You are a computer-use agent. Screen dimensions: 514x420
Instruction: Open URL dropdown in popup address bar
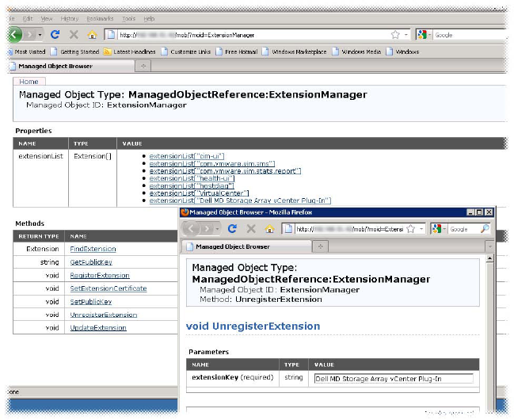[421, 229]
